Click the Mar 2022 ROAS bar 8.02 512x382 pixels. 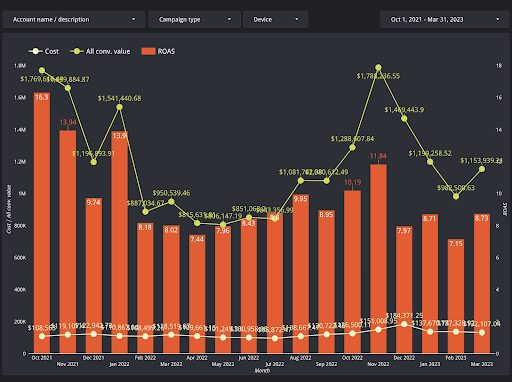tap(171, 289)
